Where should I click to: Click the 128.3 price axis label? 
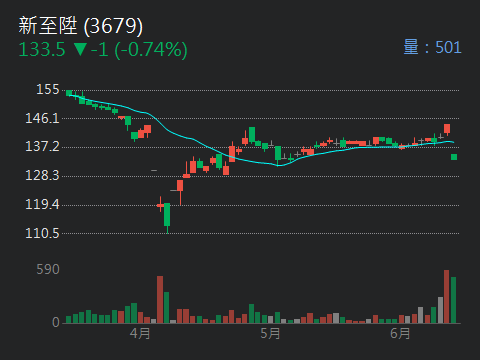tap(42, 175)
